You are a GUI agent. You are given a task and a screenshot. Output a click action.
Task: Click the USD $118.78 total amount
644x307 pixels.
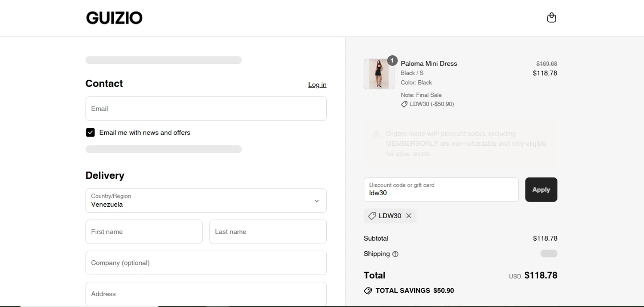[533, 275]
